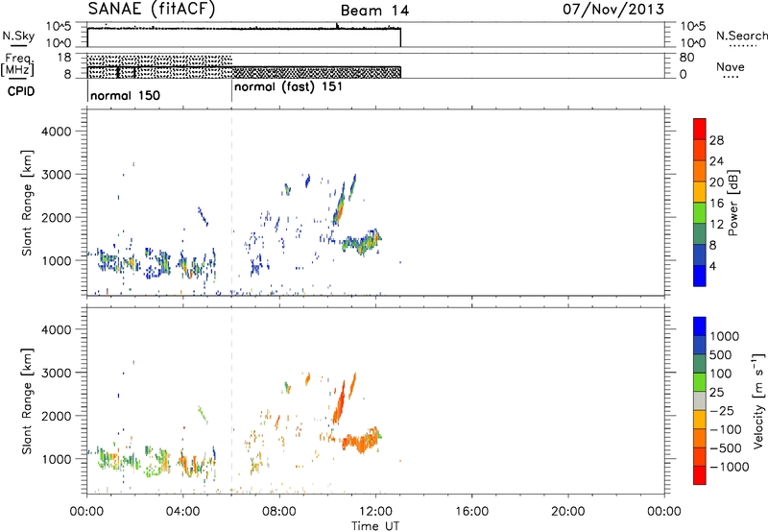Click the 08:00 time axis label
Viewport: 768px width, 532px height.
click(x=278, y=512)
